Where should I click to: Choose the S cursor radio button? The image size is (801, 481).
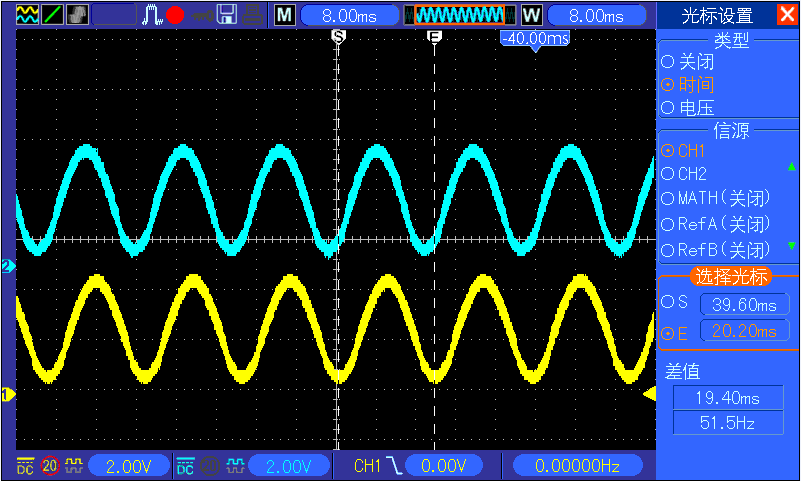[x=667, y=302]
